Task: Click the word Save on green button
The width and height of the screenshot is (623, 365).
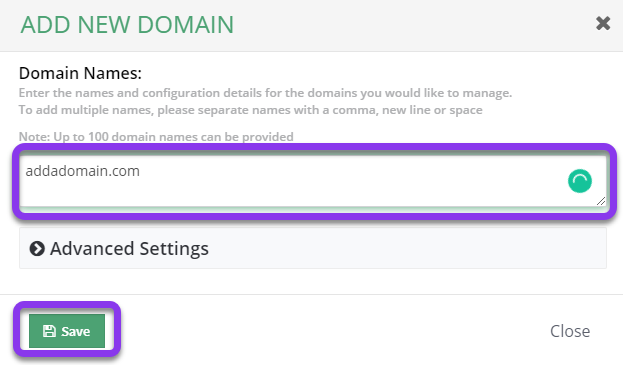Action: [75, 331]
